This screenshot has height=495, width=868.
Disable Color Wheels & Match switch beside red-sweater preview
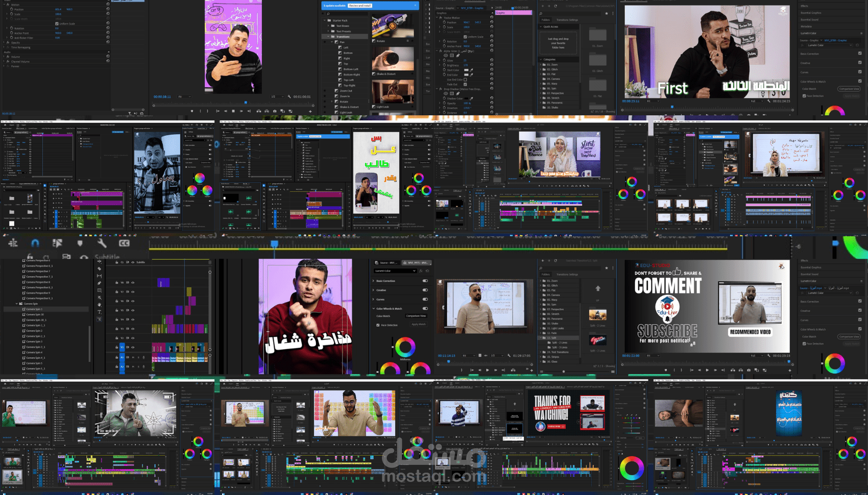(425, 308)
